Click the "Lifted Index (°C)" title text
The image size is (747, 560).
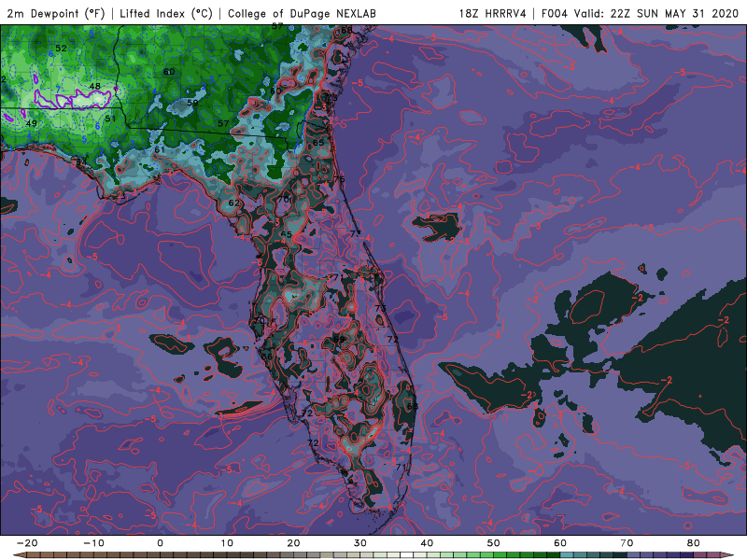coord(166,13)
